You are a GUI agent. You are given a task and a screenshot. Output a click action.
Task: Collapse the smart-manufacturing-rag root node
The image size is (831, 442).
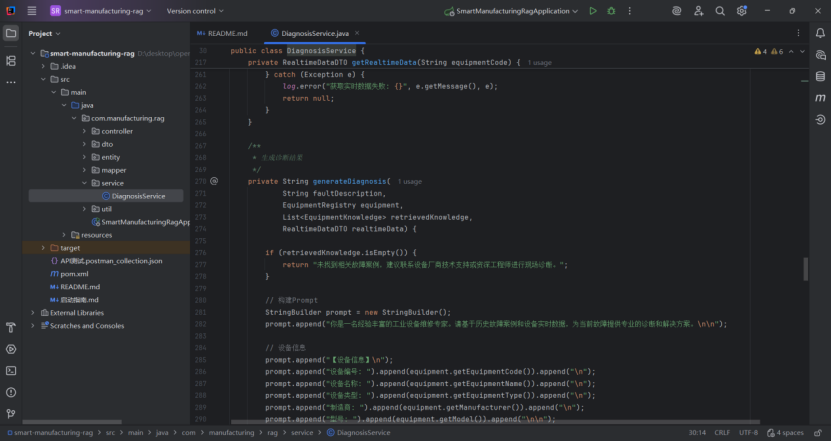point(33,53)
